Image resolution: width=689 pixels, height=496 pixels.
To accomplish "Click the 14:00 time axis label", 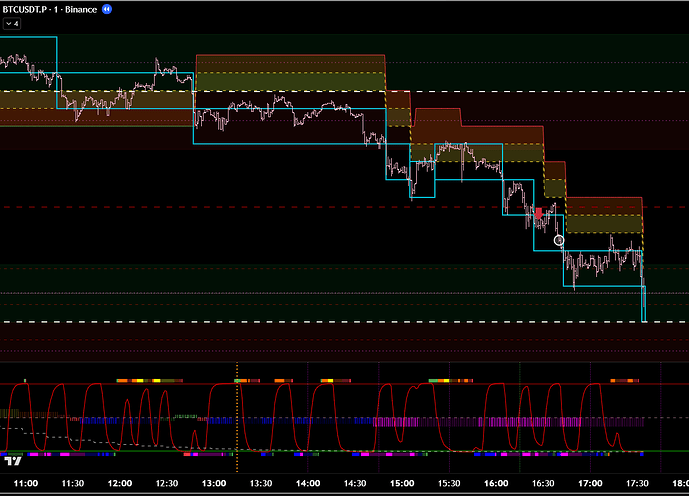I will [308, 483].
